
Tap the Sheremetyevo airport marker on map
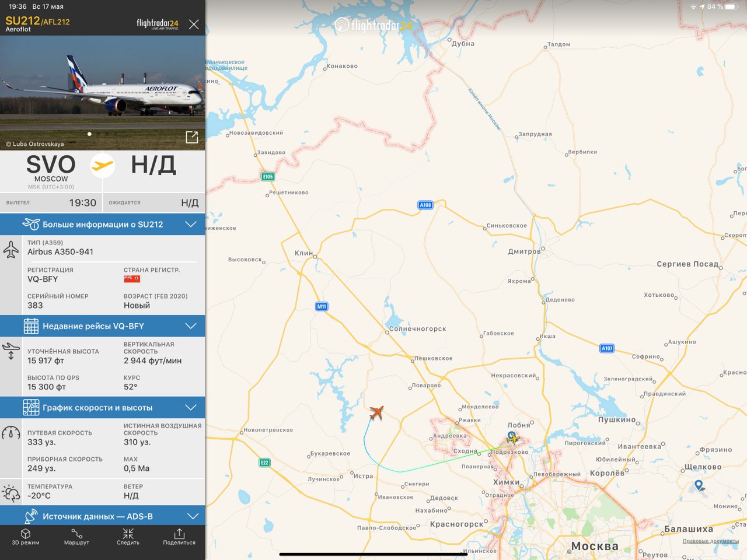512,437
